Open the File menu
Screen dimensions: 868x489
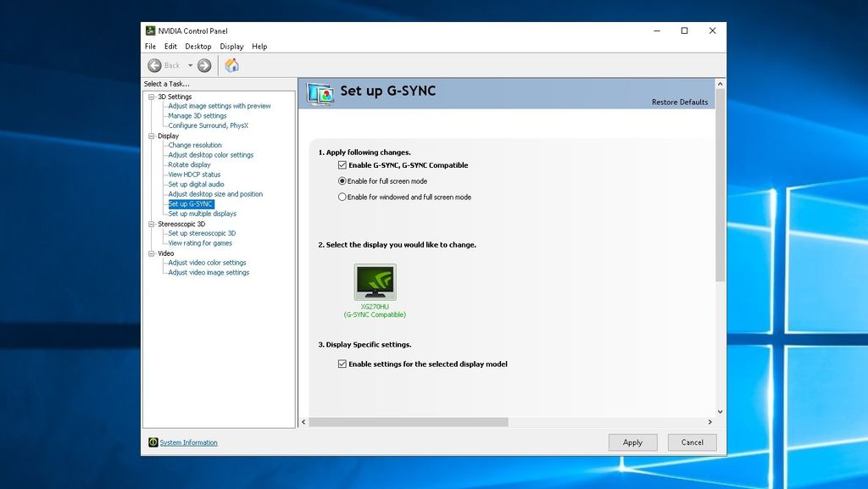coord(150,47)
